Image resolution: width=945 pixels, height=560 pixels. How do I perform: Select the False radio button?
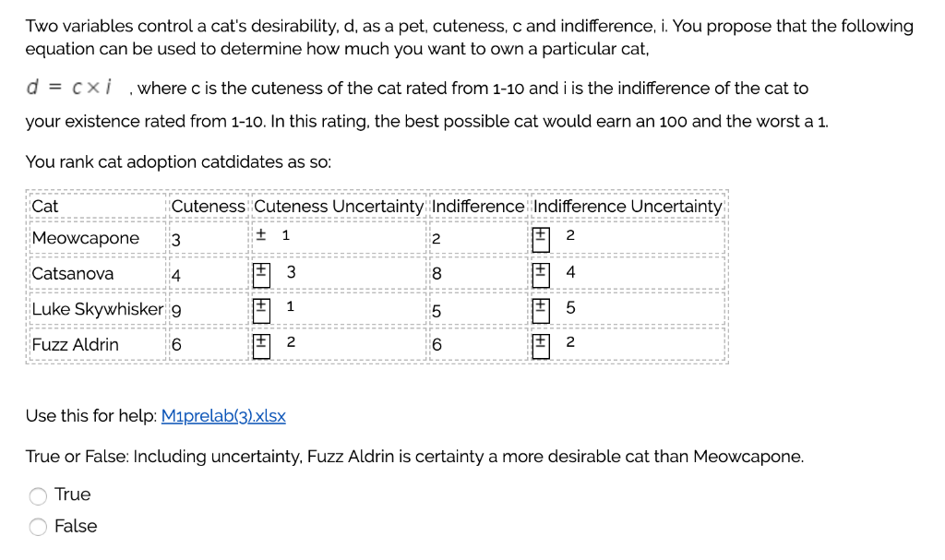[x=38, y=527]
